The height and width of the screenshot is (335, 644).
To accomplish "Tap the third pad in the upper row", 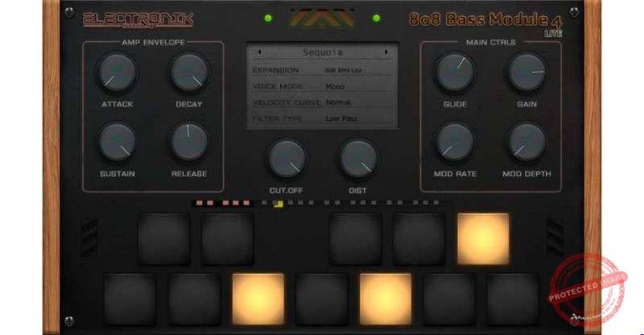I will coord(356,239).
